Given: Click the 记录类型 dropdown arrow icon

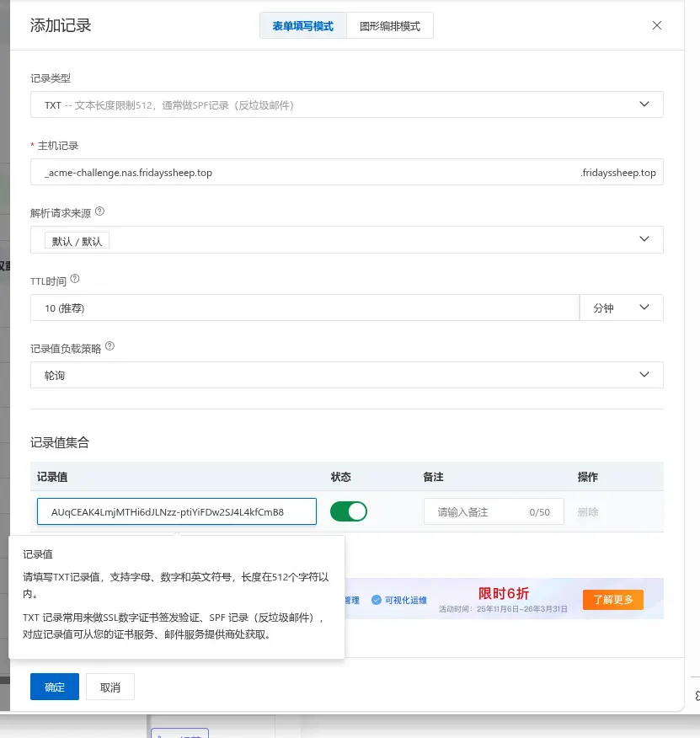Looking at the screenshot, I should click(645, 104).
